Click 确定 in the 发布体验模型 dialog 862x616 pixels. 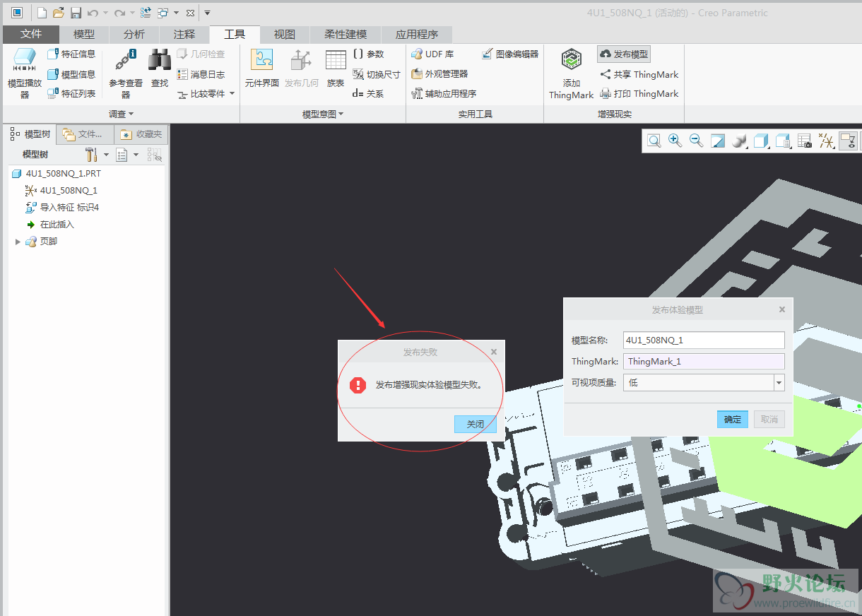coord(733,419)
